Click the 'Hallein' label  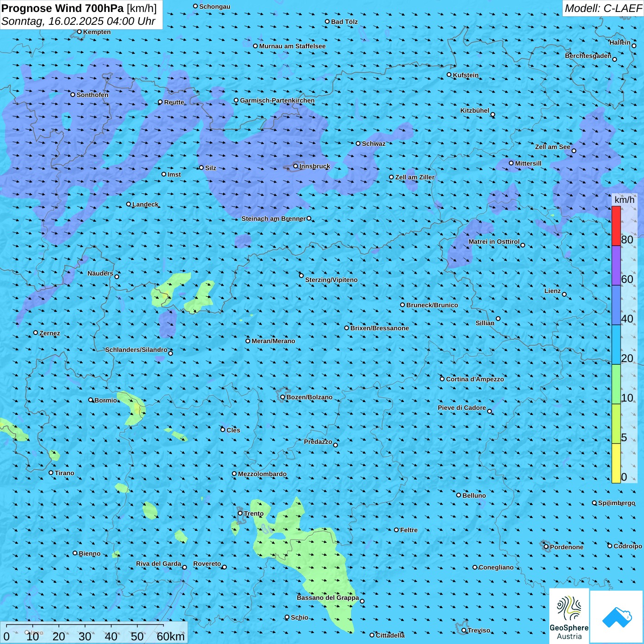620,42
